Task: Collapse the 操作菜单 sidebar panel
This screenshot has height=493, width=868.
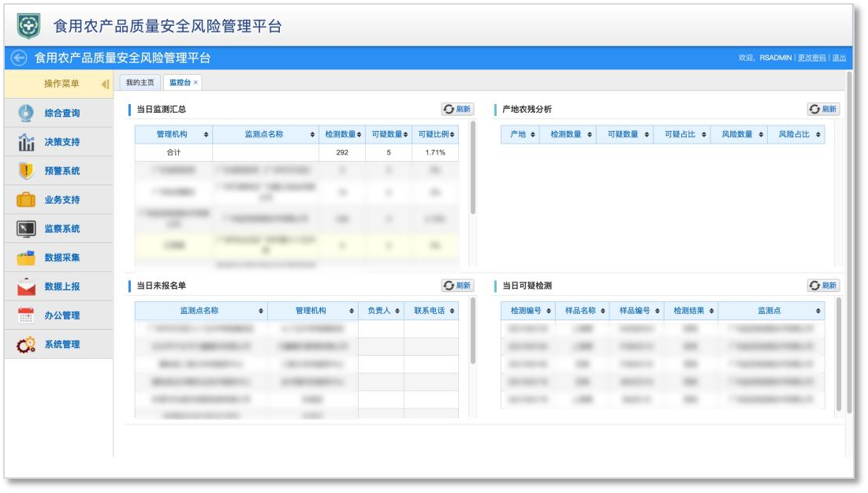Action: pyautogui.click(x=105, y=84)
